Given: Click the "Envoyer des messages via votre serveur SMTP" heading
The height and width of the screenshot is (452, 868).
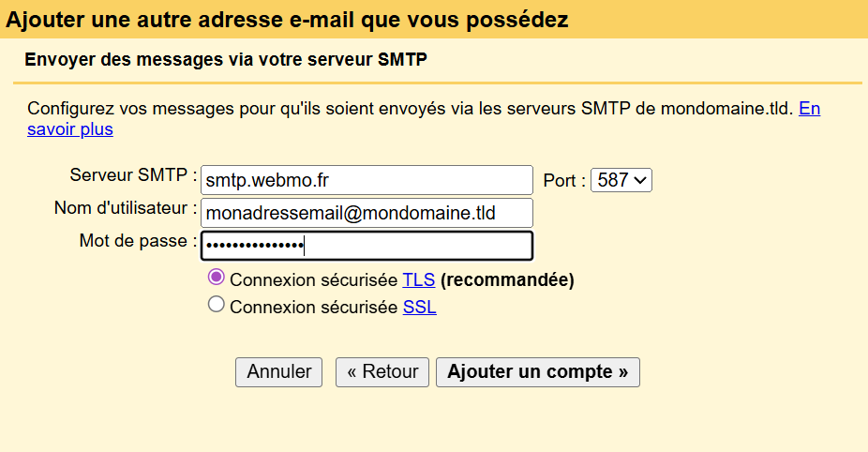Looking at the screenshot, I should (x=225, y=60).
